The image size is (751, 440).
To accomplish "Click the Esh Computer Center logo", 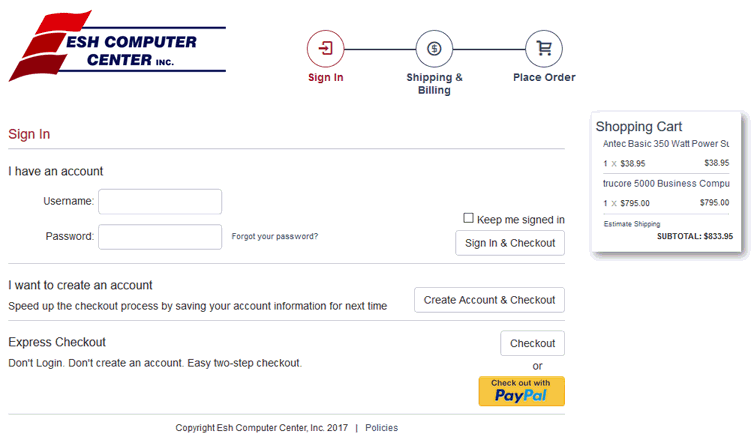I will [x=117, y=47].
